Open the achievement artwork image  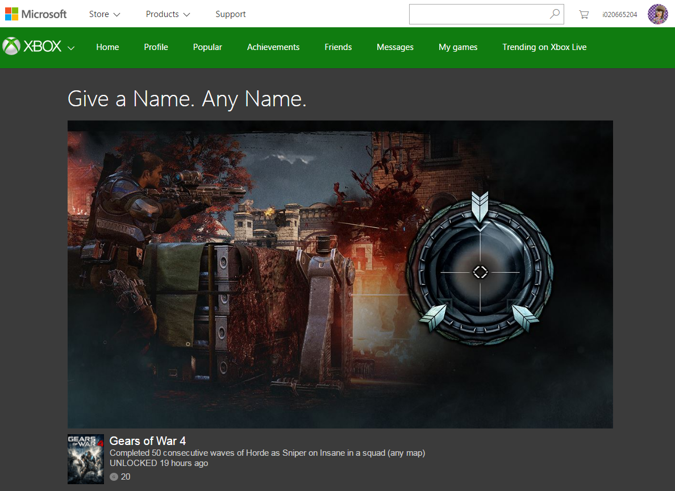pos(340,274)
